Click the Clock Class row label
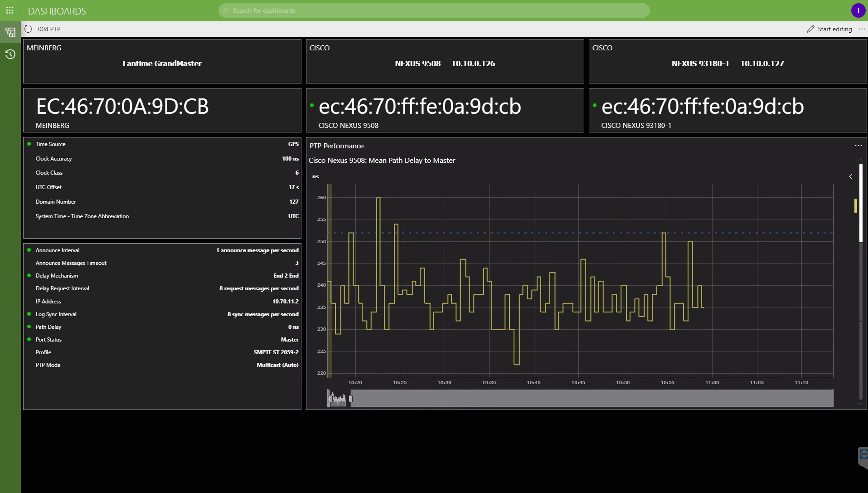Image resolution: width=868 pixels, height=493 pixels. click(49, 173)
